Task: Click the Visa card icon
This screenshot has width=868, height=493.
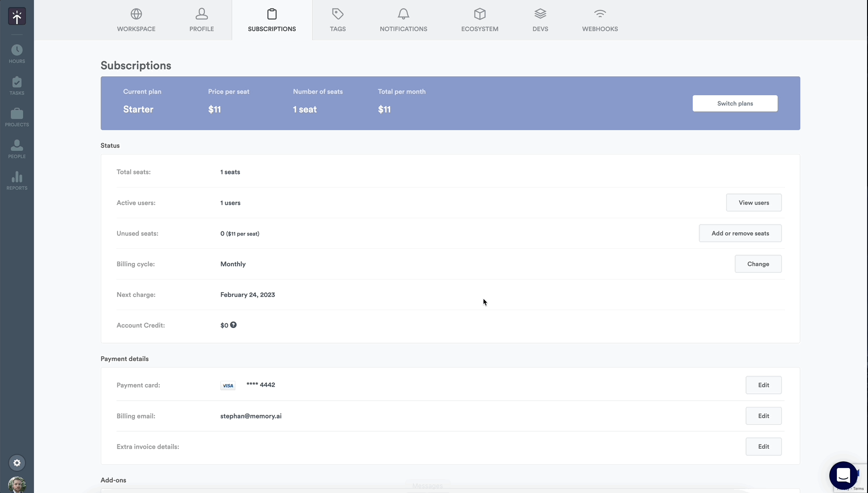Action: [x=227, y=385]
